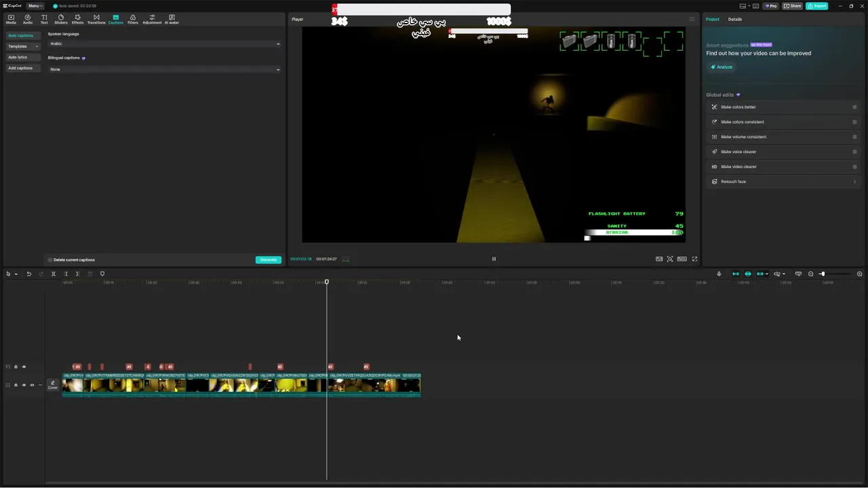Image resolution: width=868 pixels, height=488 pixels.
Task: Open the Filters panel
Action: 133,19
